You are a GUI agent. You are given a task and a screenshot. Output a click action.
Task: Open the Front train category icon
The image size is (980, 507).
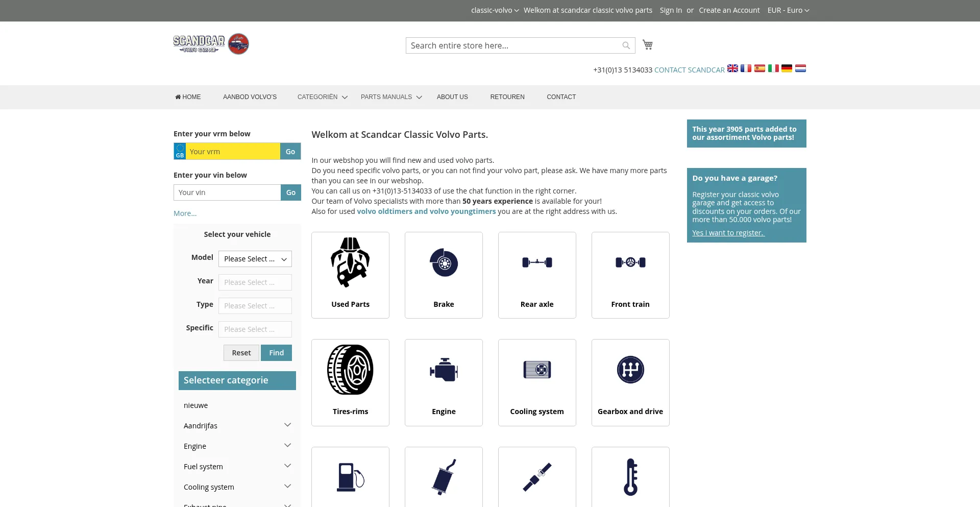[630, 262]
